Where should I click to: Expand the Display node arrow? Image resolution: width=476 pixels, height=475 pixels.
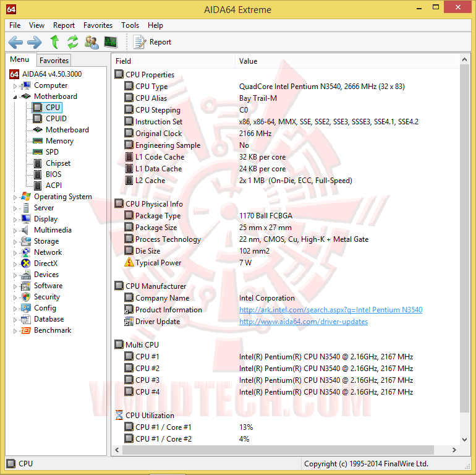click(x=15, y=220)
